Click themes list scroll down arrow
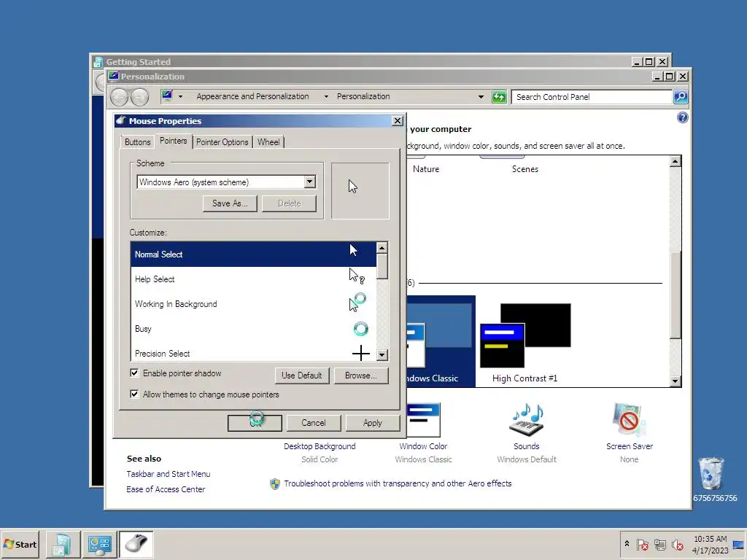 pos(675,381)
